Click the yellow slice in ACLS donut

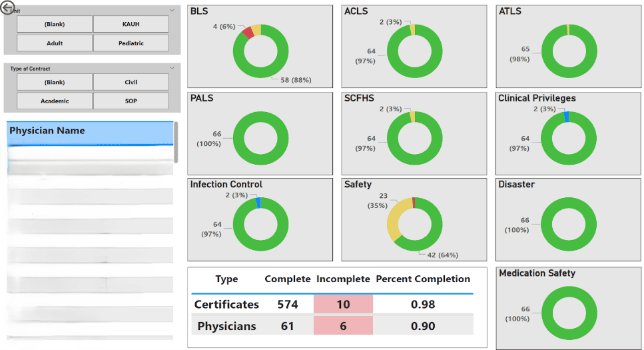point(412,29)
